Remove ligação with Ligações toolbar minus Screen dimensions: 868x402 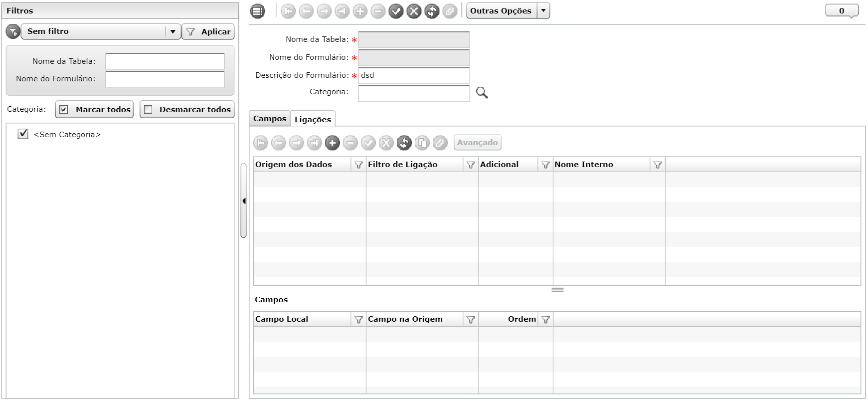(x=350, y=143)
